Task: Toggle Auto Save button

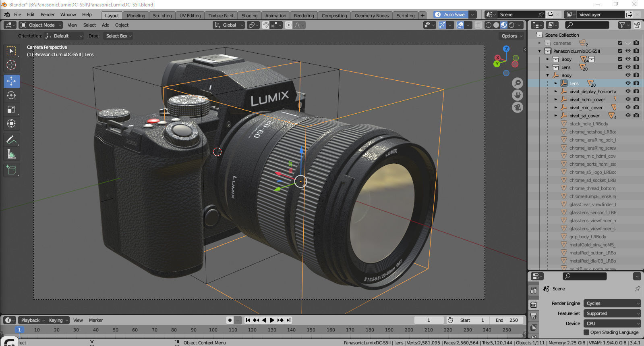Action: (x=451, y=15)
